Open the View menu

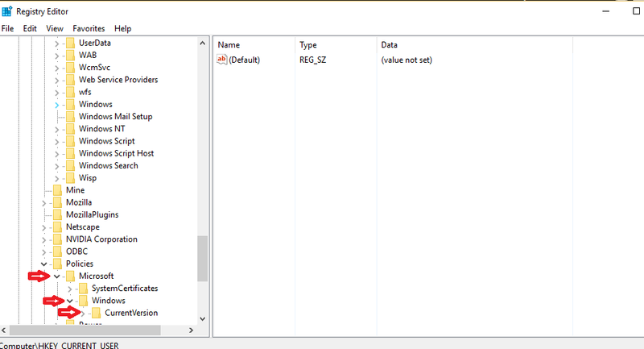[55, 28]
